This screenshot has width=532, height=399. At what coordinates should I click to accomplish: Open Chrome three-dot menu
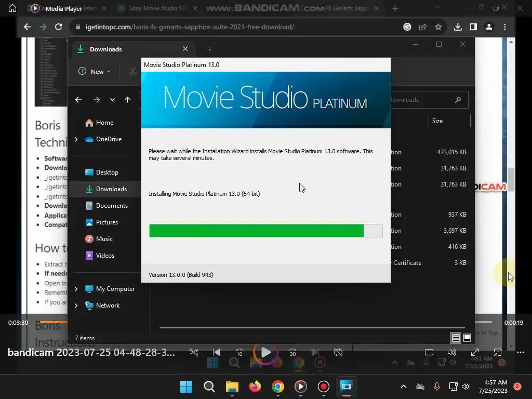pyautogui.click(x=505, y=27)
